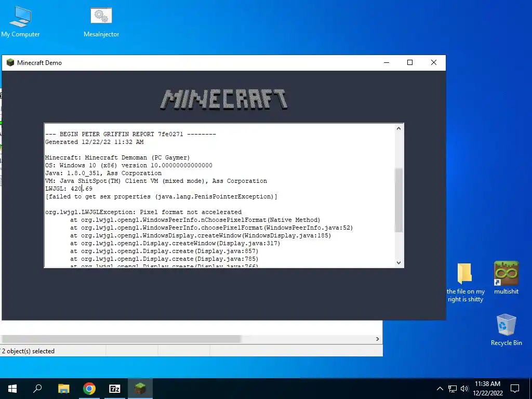
Task: Click the Display.java:857 stack line
Action: (164, 251)
